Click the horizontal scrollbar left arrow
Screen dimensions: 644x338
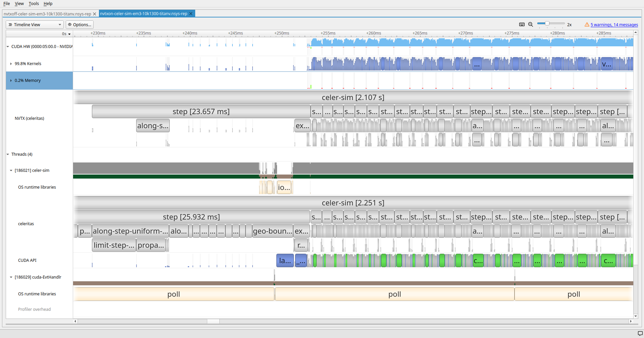(x=75, y=321)
